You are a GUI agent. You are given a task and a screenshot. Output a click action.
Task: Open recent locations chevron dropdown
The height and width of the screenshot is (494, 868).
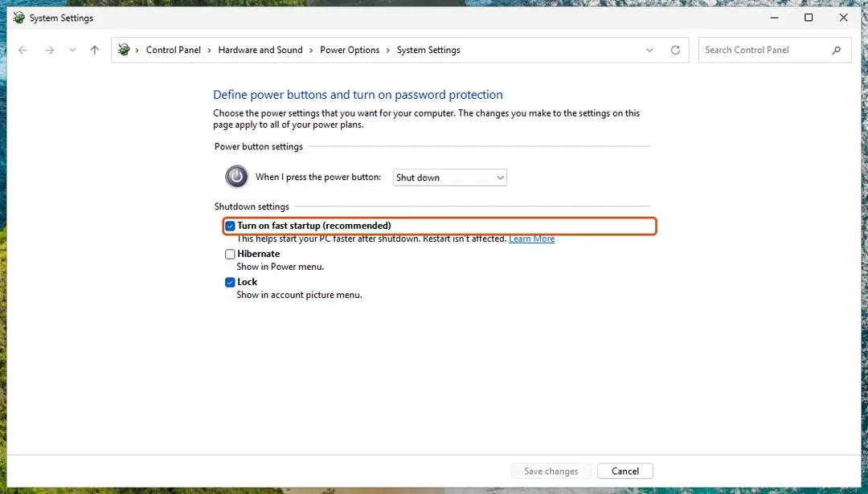pos(72,50)
